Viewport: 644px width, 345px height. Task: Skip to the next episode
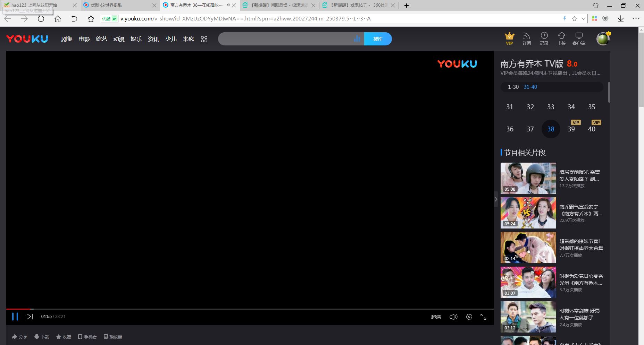tap(30, 316)
